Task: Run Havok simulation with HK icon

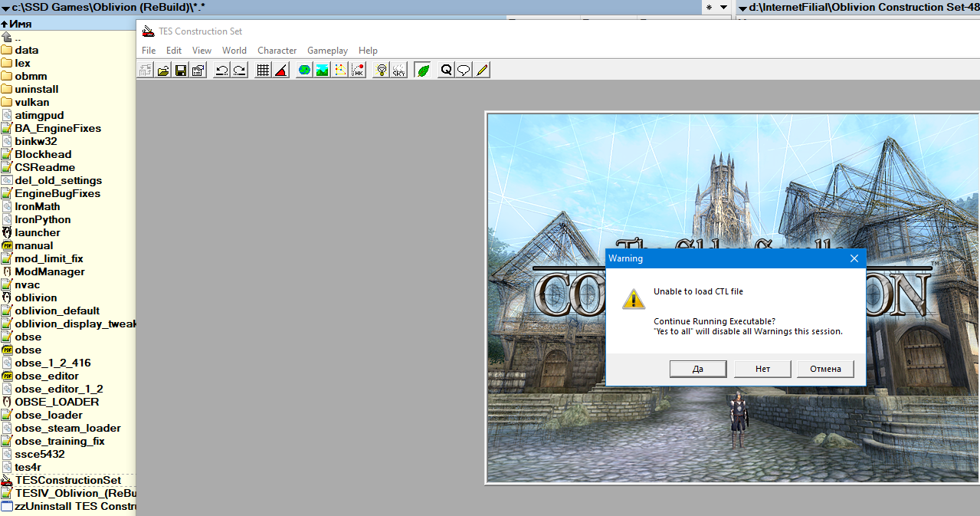Action: point(358,71)
